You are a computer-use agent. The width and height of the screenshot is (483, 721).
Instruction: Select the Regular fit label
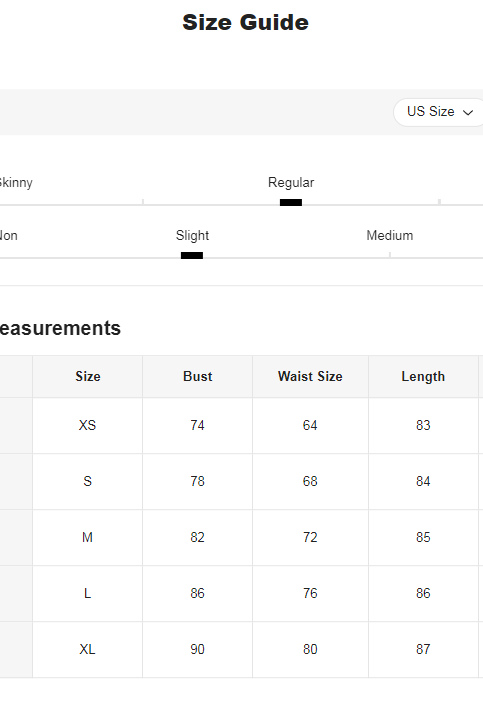pyautogui.click(x=291, y=183)
